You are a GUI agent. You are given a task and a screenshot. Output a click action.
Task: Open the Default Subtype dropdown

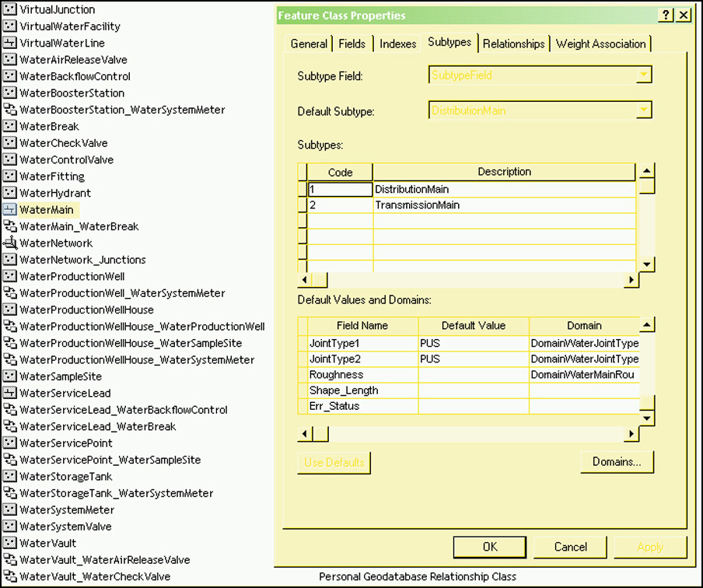tap(644, 110)
